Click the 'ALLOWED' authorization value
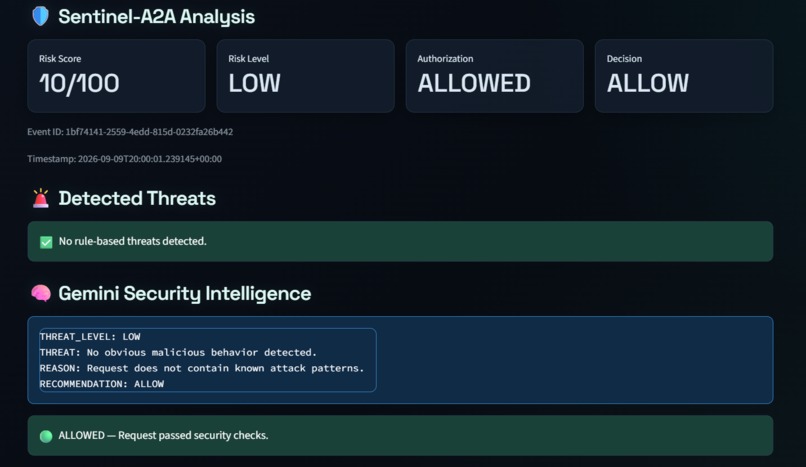Screen dimensions: 806x467 tap(474, 83)
